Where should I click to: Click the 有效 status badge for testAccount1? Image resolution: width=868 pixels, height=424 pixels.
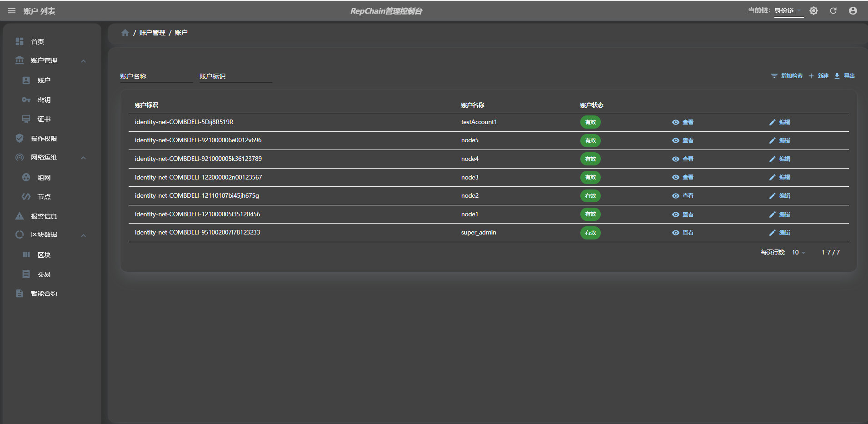pyautogui.click(x=590, y=122)
